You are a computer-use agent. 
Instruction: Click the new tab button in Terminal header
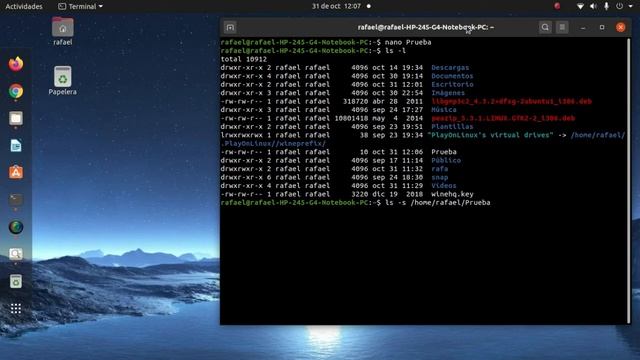230,27
